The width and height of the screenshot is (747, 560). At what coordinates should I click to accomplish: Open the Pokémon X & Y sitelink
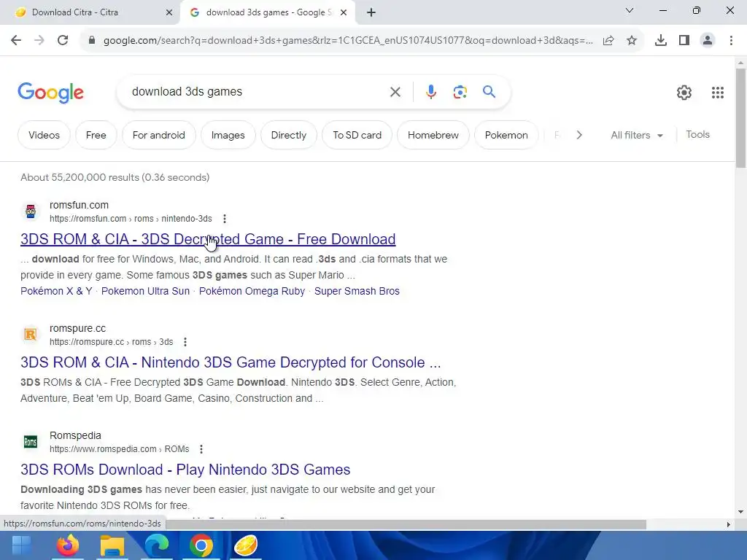coord(56,291)
